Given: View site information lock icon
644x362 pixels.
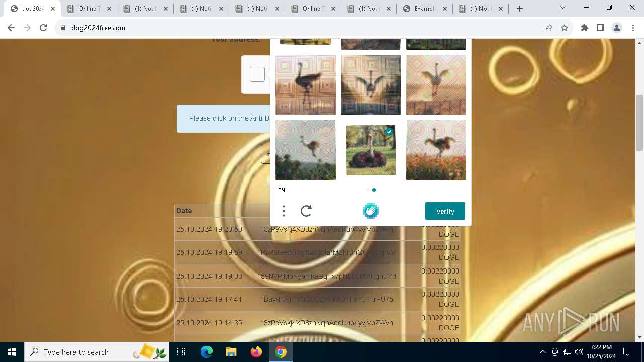Looking at the screenshot, I should pyautogui.click(x=63, y=28).
